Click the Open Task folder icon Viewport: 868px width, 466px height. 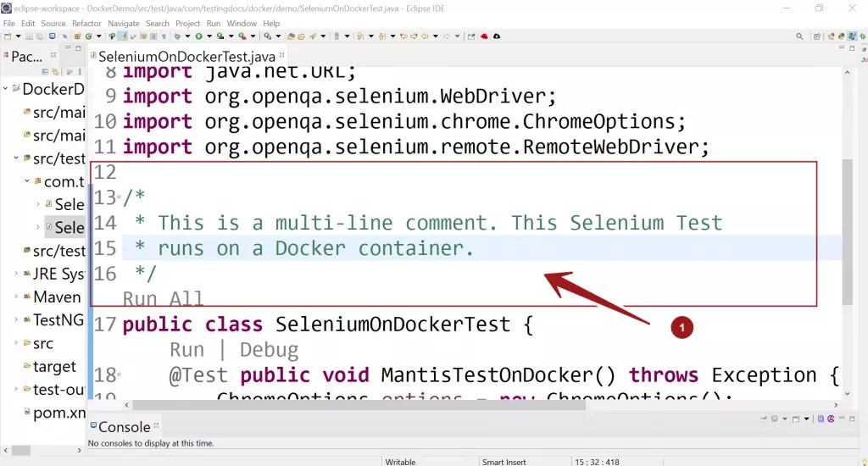(x=301, y=36)
